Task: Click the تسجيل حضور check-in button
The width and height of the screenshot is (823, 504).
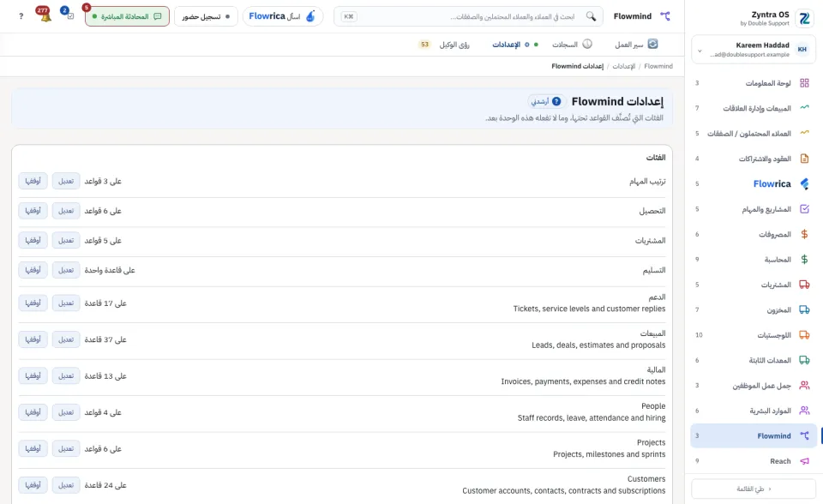Action: (206, 16)
